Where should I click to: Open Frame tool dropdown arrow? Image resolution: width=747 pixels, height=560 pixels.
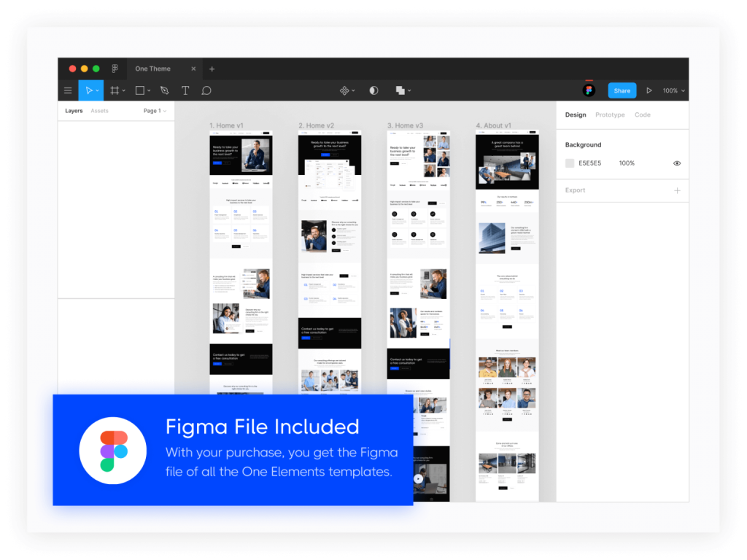(x=124, y=90)
